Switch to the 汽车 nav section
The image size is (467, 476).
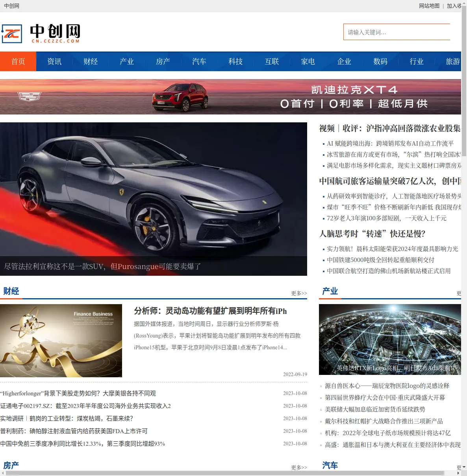199,61
